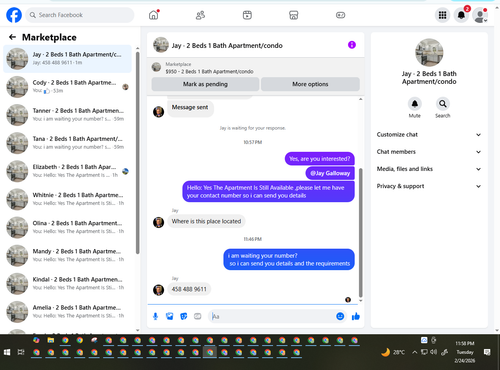Click More options button

[x=310, y=84]
